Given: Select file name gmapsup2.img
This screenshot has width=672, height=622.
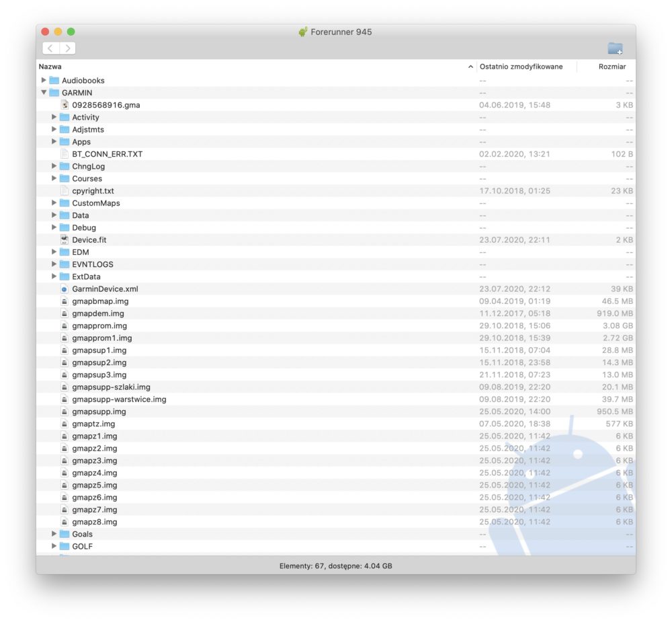Looking at the screenshot, I should click(99, 362).
